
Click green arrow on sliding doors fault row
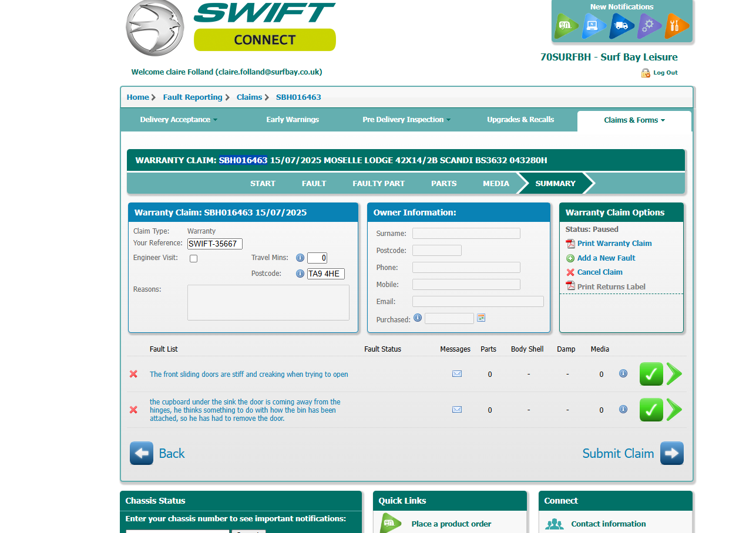tap(674, 374)
